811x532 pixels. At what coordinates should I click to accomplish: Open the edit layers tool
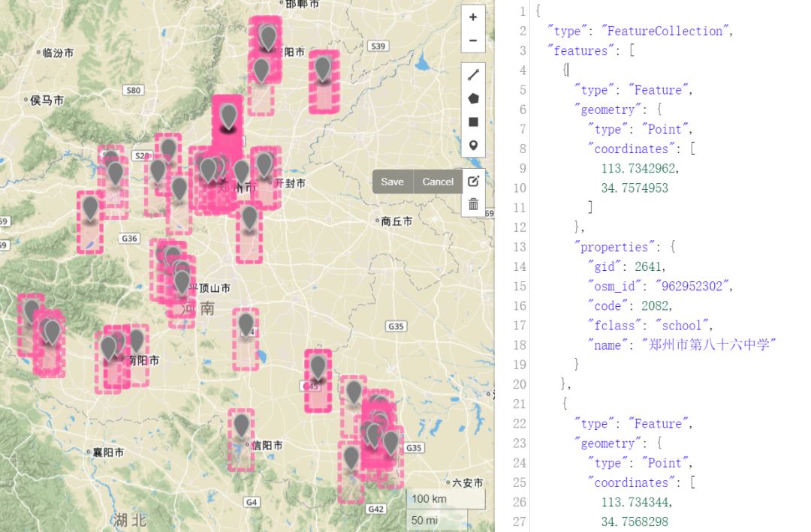[473, 181]
